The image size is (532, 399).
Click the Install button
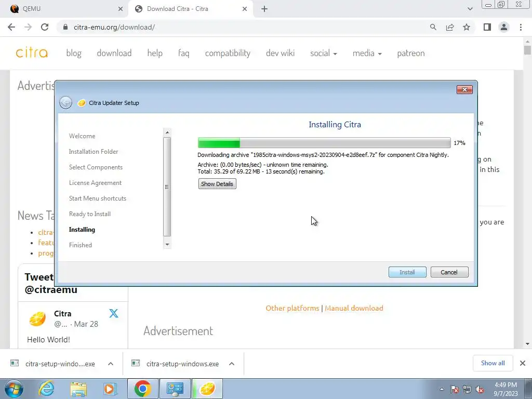click(407, 272)
